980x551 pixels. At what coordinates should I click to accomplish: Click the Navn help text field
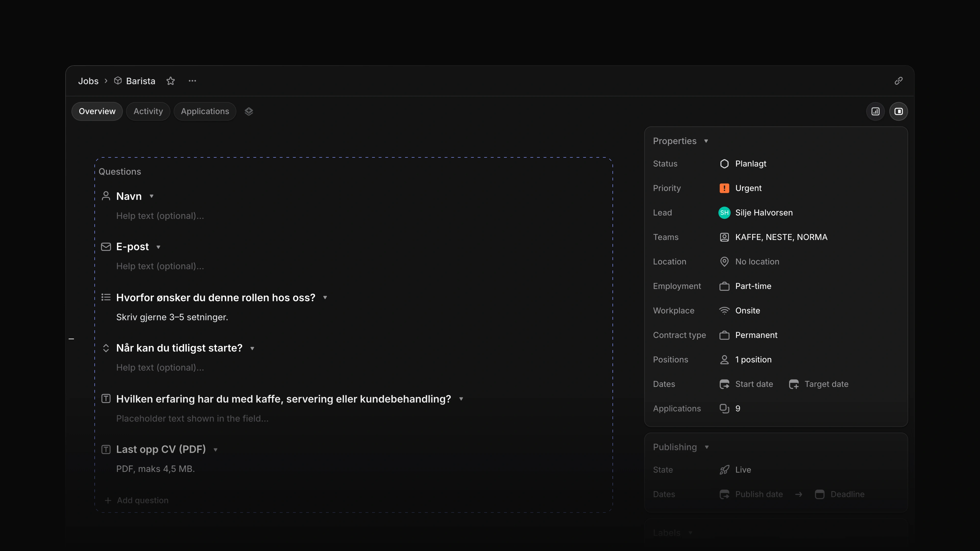[160, 216]
